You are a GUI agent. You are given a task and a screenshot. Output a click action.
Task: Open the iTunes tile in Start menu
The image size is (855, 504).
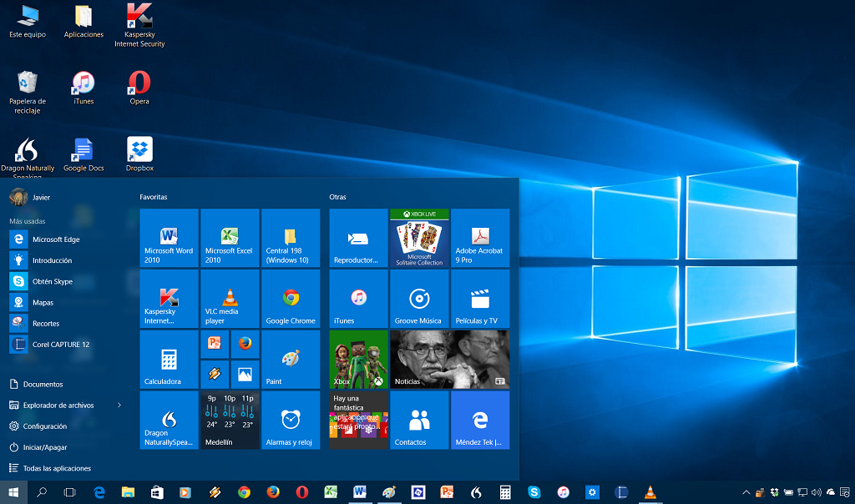[358, 299]
